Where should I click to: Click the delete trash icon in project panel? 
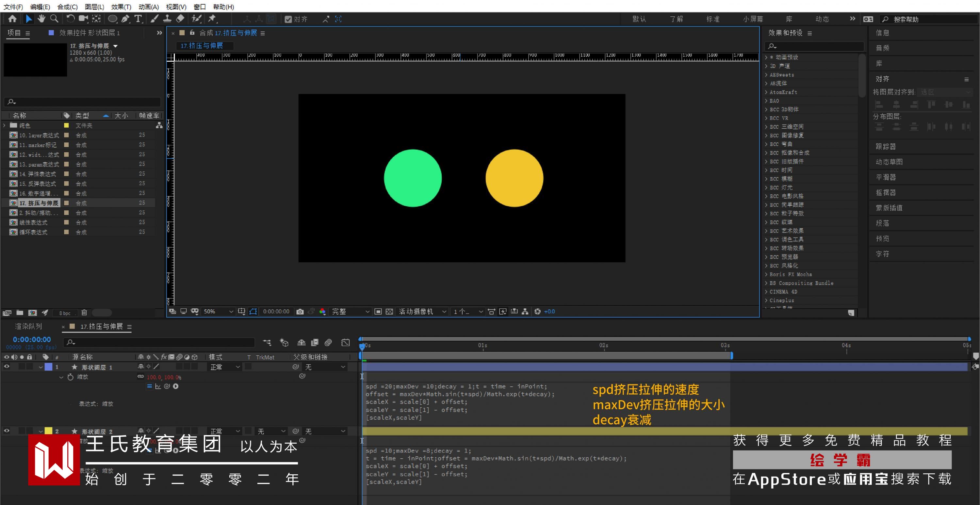tap(84, 313)
